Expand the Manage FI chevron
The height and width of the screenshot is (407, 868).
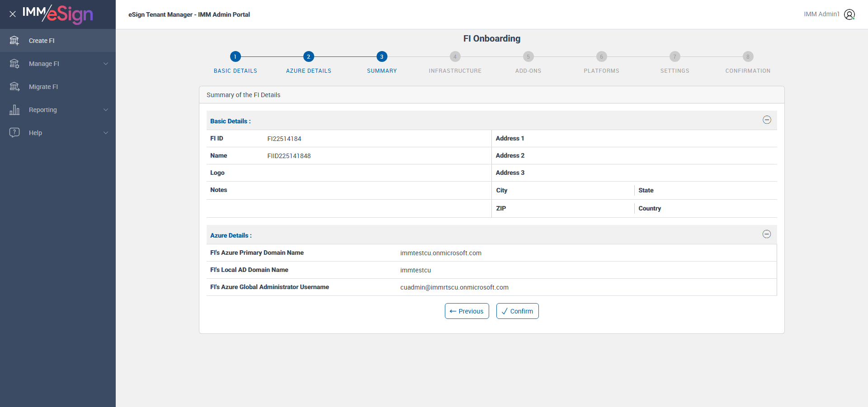point(106,64)
